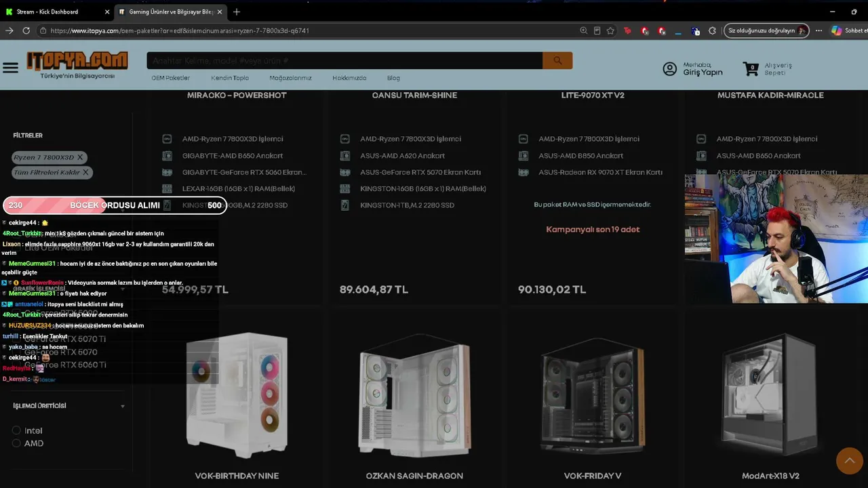The image size is (868, 488).
Task: Click the browser address bar URL
Action: pos(180,30)
